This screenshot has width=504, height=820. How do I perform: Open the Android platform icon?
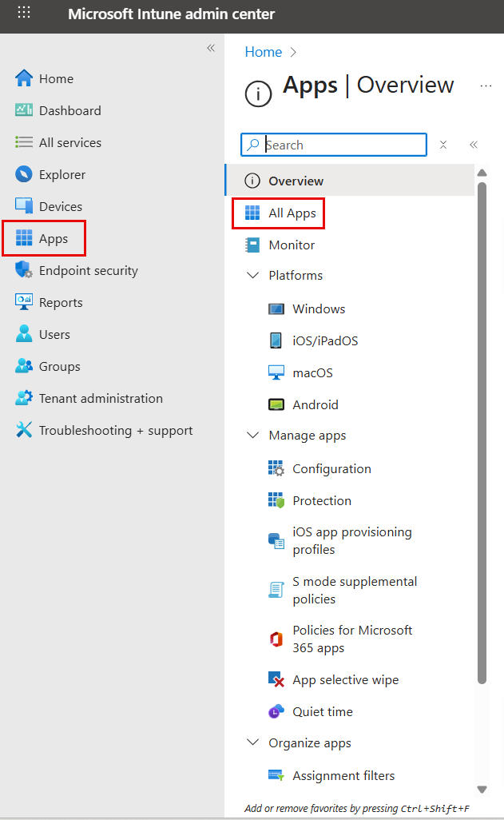tap(276, 404)
